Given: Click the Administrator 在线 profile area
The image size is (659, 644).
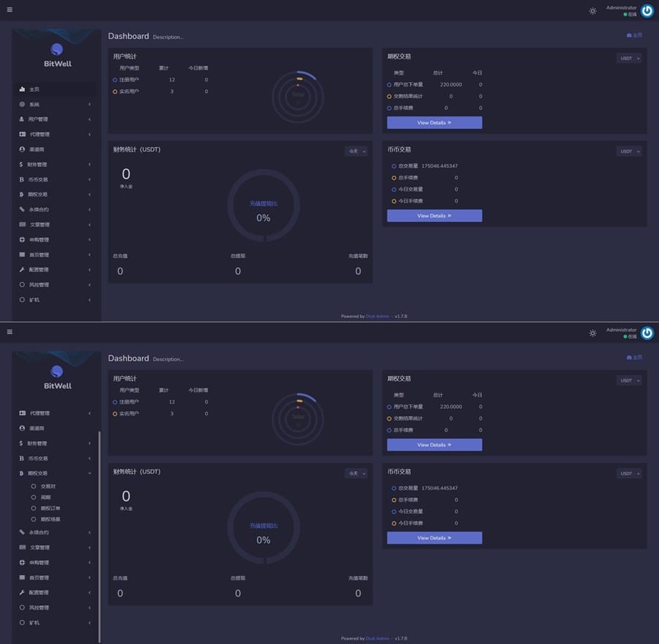Looking at the screenshot, I should coord(620,9).
